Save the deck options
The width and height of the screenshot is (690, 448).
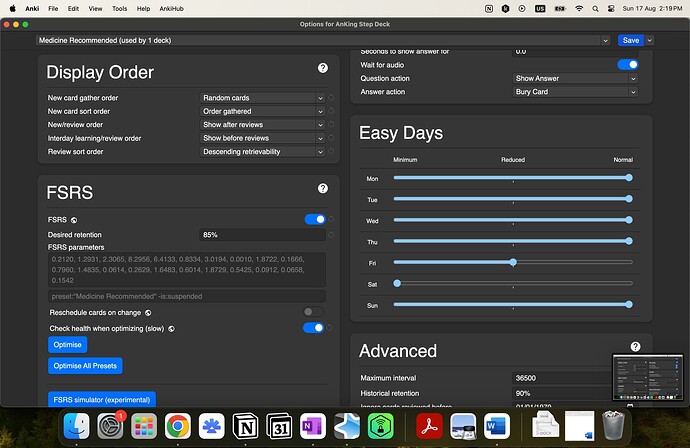tap(630, 40)
